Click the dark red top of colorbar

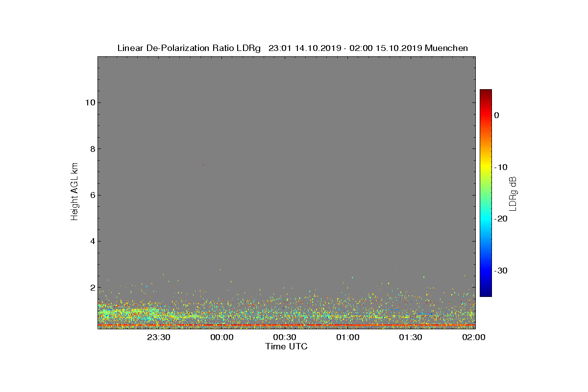pos(486,93)
